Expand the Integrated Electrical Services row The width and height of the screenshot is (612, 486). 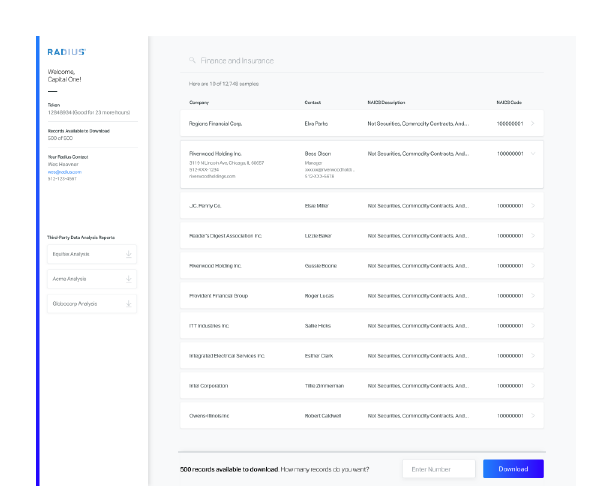click(x=533, y=356)
